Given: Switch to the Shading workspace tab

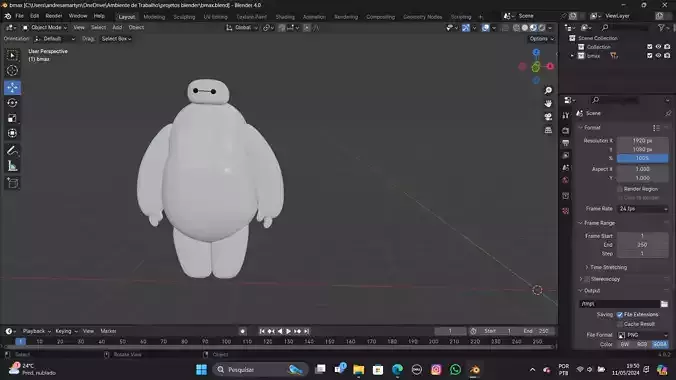Looking at the screenshot, I should tap(285, 17).
